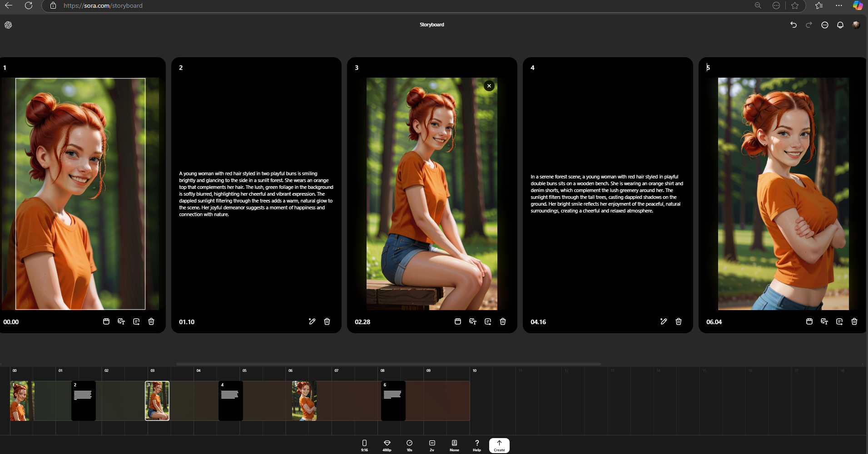
Task: Click the 01.10 timestamp on card 2
Action: click(x=187, y=322)
